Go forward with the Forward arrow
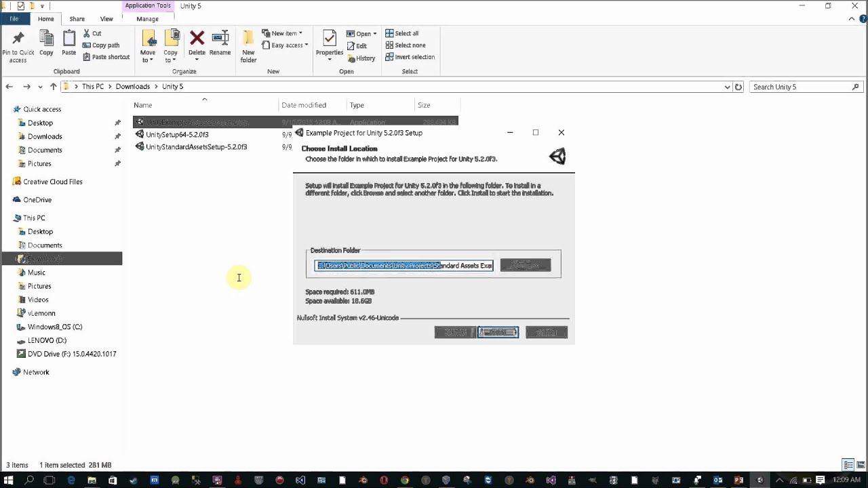 tap(26, 87)
